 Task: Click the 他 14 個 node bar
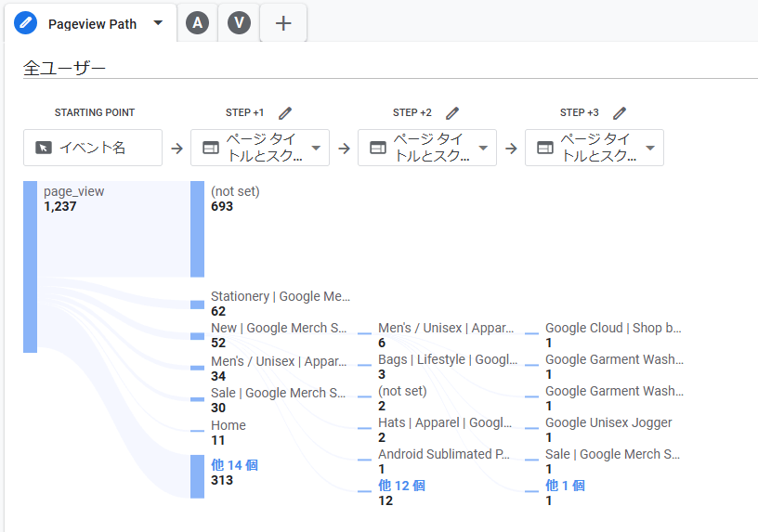[197, 476]
